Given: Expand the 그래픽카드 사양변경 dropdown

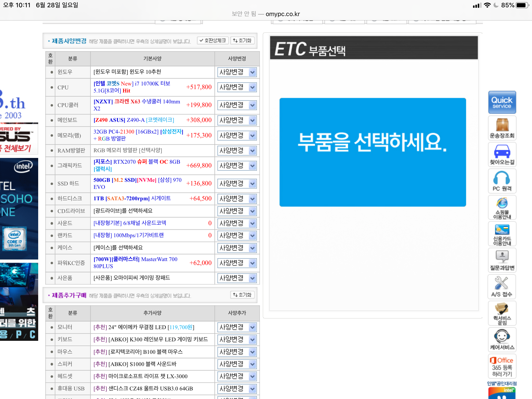Looking at the screenshot, I should pos(237,166).
